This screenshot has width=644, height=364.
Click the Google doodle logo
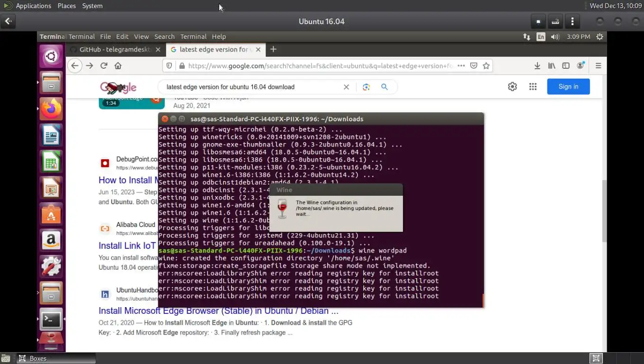point(118,87)
